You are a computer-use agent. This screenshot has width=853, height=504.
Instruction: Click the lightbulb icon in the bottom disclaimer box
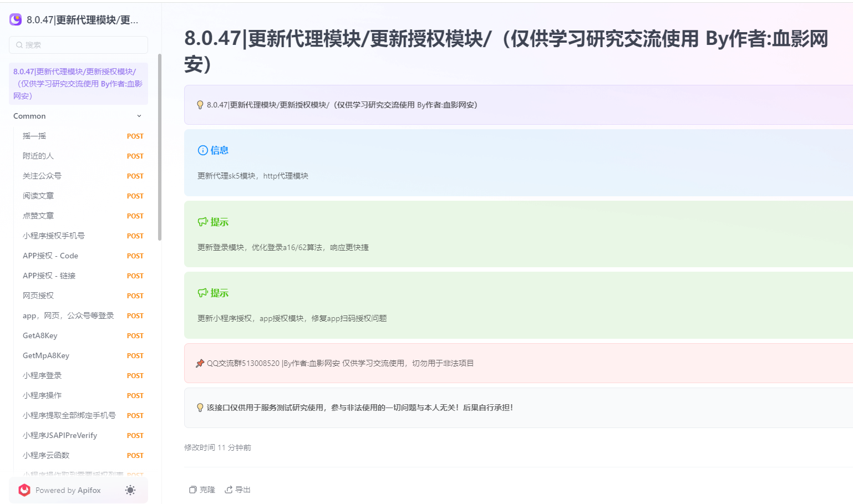click(x=200, y=408)
